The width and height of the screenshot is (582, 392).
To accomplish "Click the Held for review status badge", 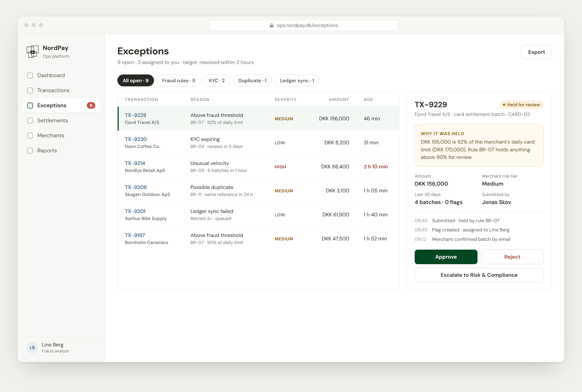I will (x=521, y=105).
